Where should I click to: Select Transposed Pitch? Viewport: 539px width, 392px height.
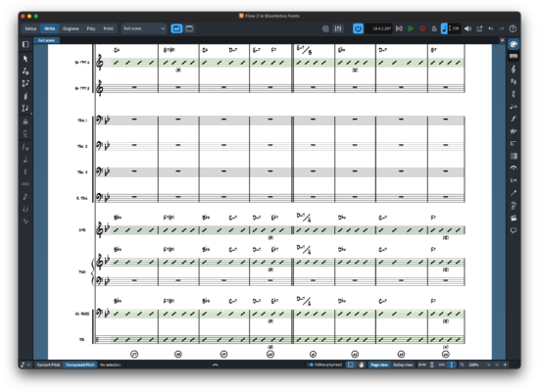tap(80, 365)
